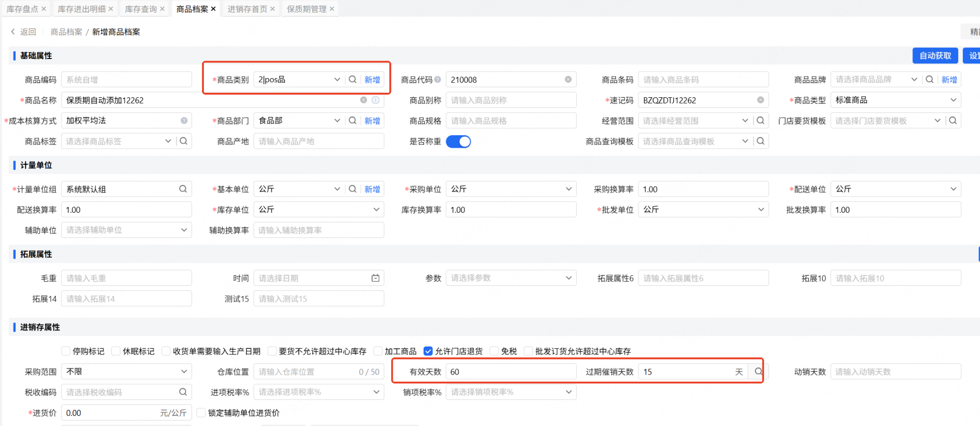Screen dimensions: 980x426
Task: Click the 自动获取 button
Action: [935, 55]
